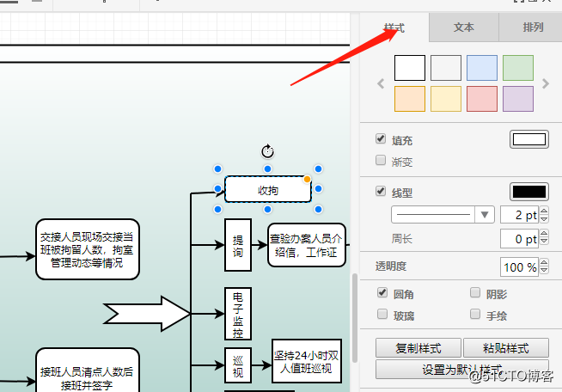
Task: Increase line width with up arrow
Action: tap(544, 211)
